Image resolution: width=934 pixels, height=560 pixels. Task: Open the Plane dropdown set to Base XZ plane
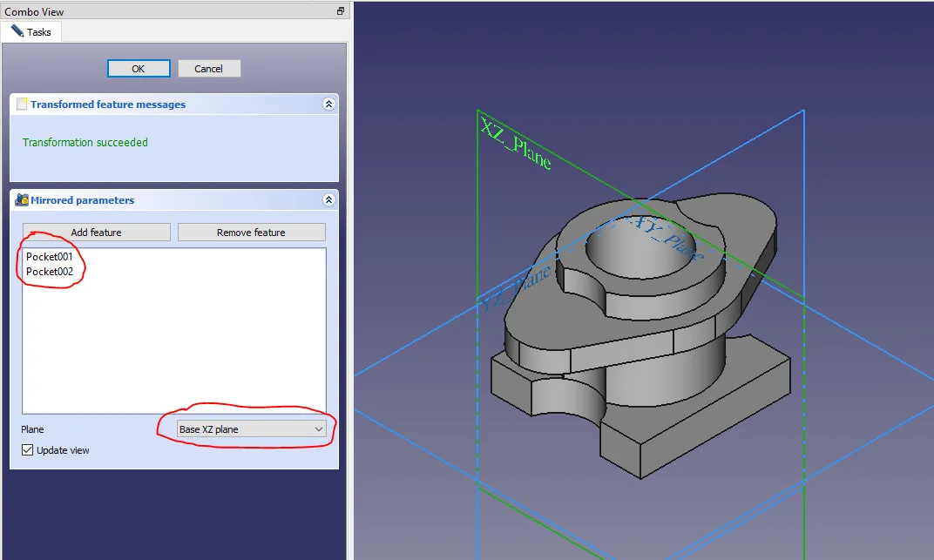[x=251, y=429]
